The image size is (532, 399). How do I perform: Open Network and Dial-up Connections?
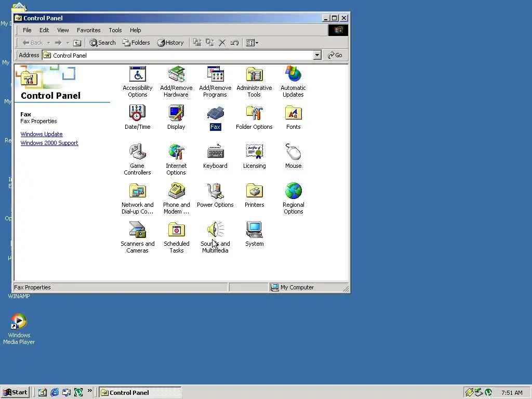[x=137, y=198]
